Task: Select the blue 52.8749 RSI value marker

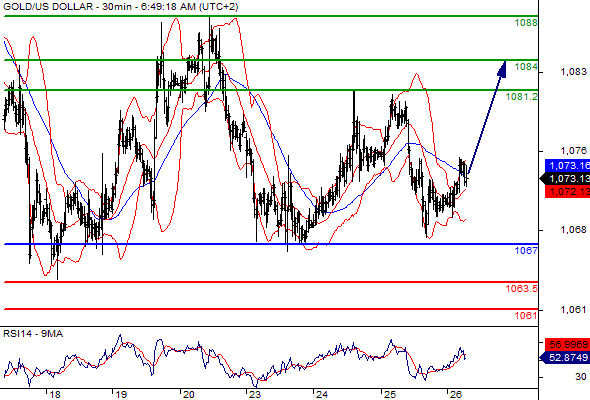Action: [565, 357]
